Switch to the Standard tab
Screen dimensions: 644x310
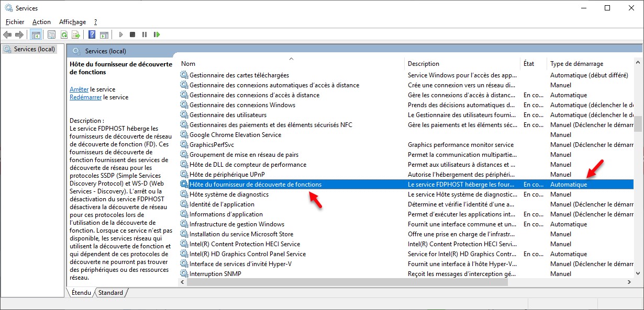[x=110, y=293]
